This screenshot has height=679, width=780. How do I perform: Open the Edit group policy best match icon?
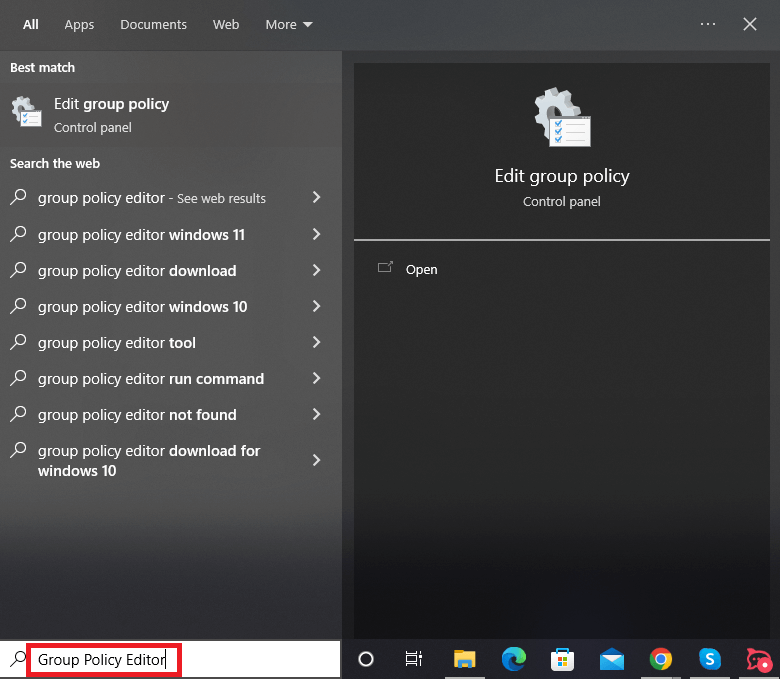26,112
